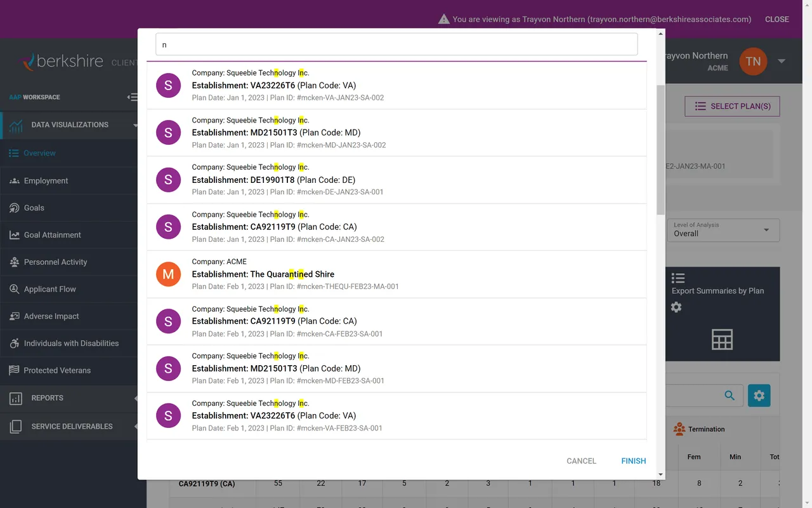Viewport: 812px width, 508px height.
Task: Click the FINISH button
Action: 633,461
